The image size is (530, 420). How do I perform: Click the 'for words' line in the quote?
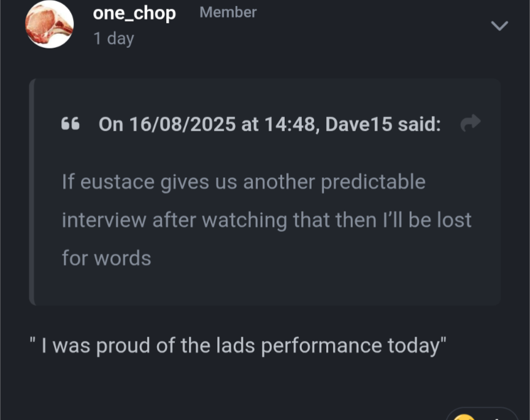[107, 258]
